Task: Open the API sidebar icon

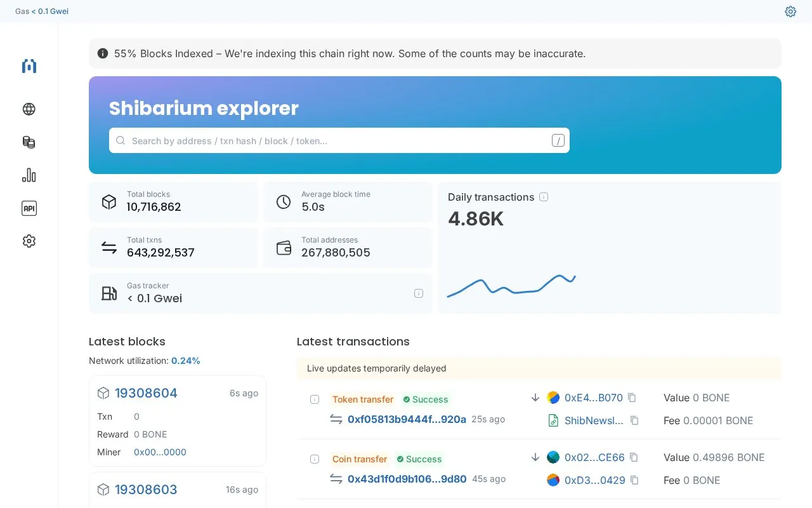Action: click(29, 208)
